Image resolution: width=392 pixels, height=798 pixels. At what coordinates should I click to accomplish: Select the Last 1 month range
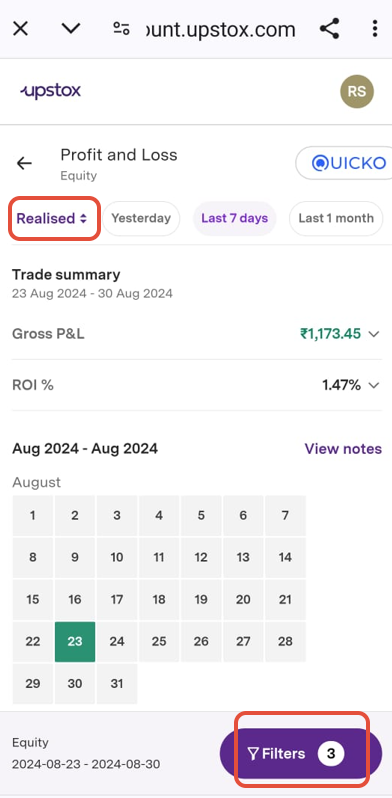click(x=336, y=218)
